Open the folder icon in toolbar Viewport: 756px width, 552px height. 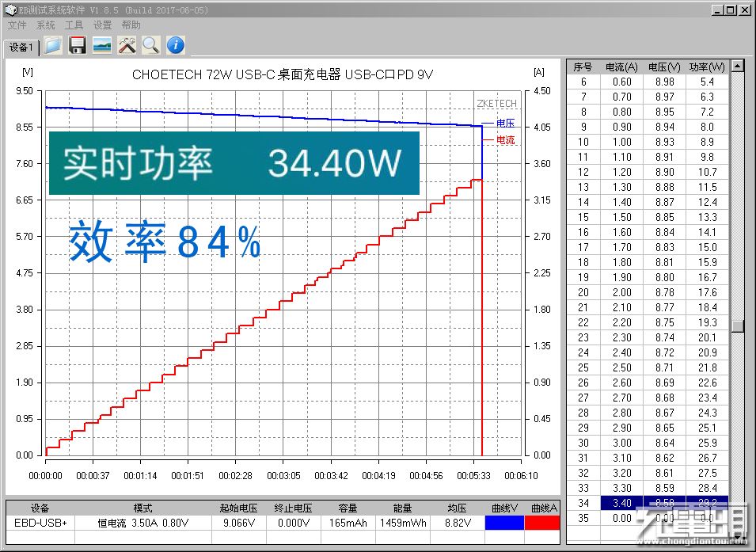52,45
